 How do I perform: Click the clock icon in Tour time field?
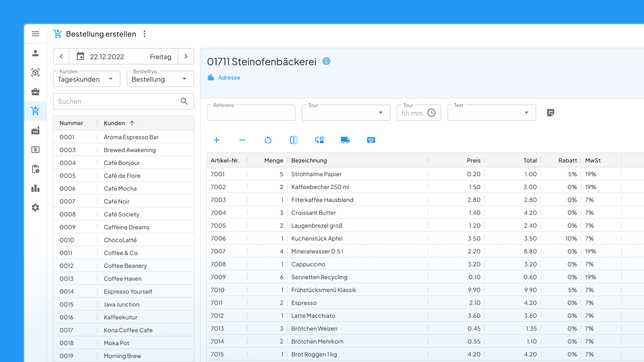431,113
